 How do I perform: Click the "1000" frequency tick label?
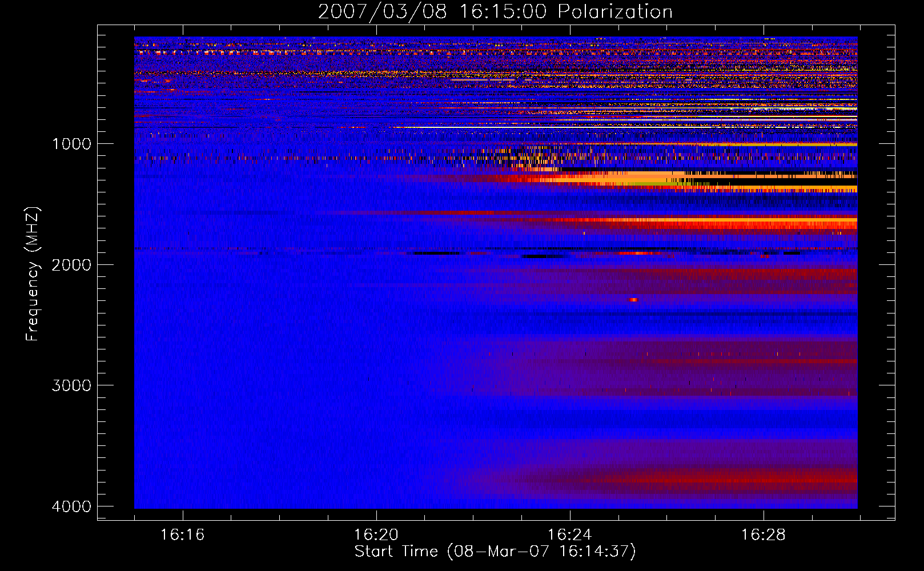71,144
